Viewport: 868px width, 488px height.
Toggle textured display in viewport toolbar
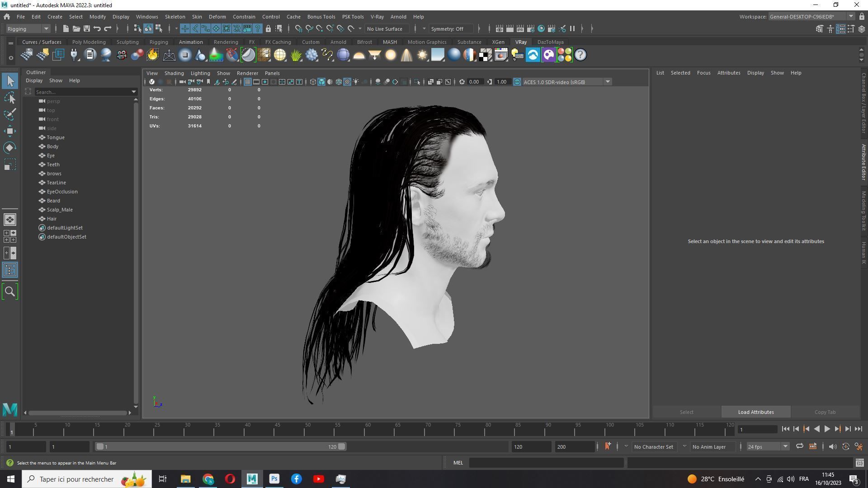click(x=347, y=82)
